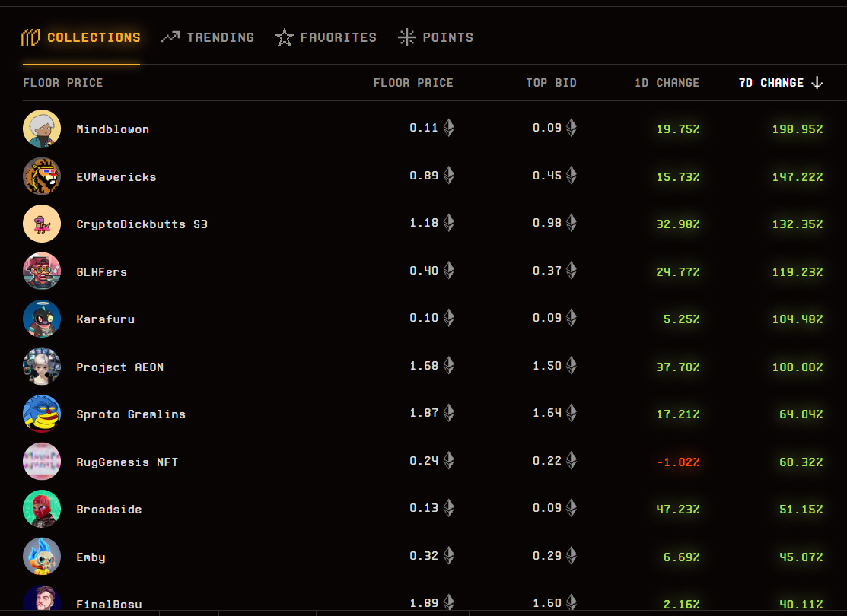
Task: Sort by 1D Change column header
Action: [x=667, y=83]
